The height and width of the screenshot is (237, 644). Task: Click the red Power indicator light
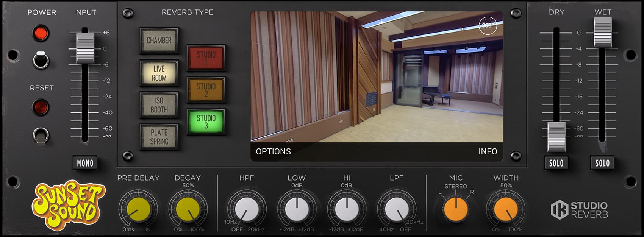coord(41,33)
